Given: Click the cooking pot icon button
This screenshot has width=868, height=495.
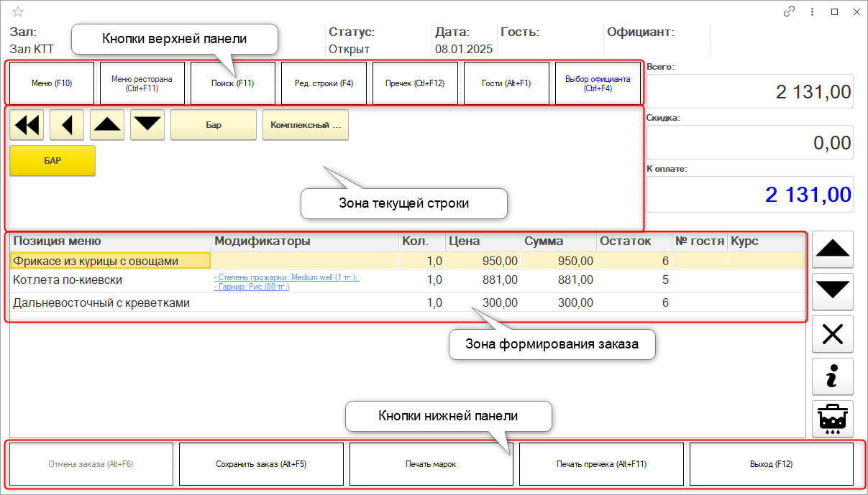Looking at the screenshot, I should (x=832, y=419).
